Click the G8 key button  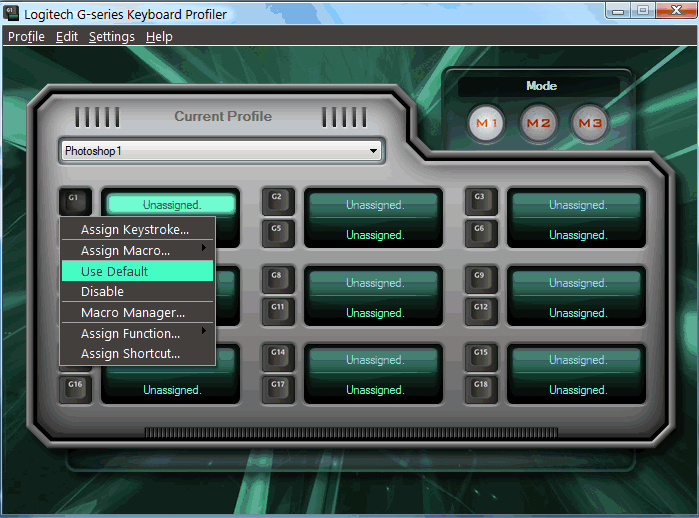click(278, 280)
